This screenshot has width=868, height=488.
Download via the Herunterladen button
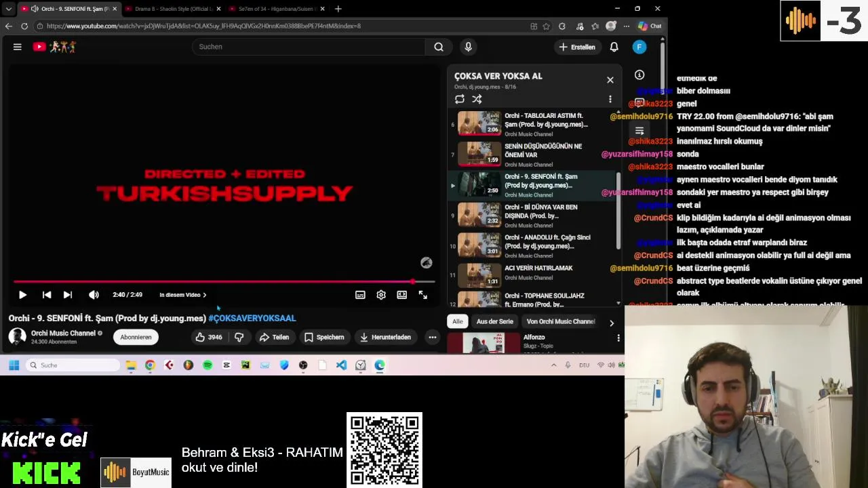point(385,337)
